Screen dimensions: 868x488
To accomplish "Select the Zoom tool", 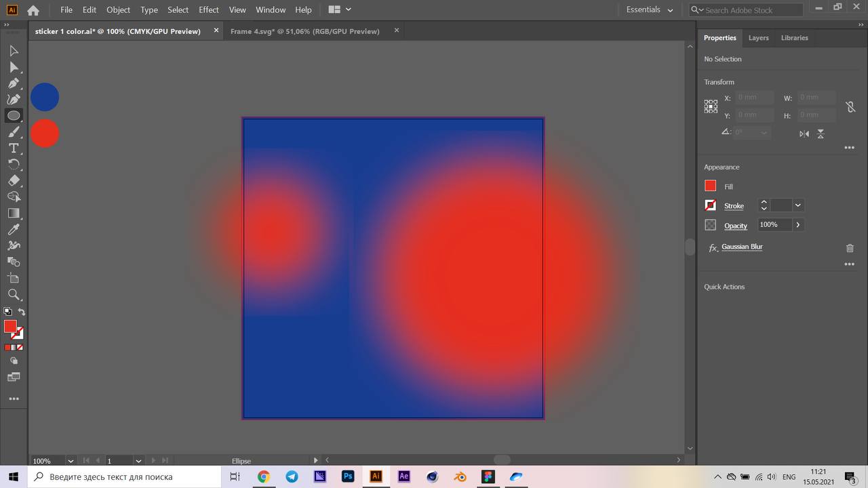I will (14, 295).
